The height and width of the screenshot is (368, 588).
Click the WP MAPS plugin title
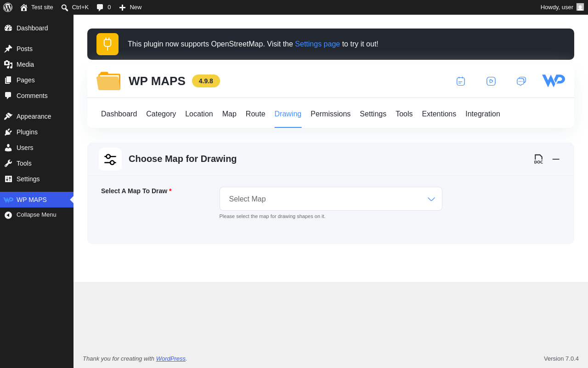(157, 81)
